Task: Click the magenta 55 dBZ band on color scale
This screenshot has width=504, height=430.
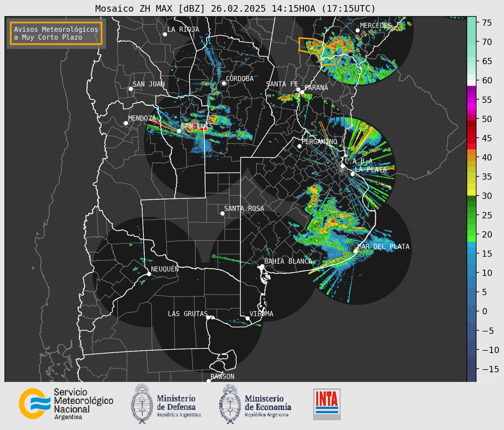Action: pyautogui.click(x=471, y=100)
